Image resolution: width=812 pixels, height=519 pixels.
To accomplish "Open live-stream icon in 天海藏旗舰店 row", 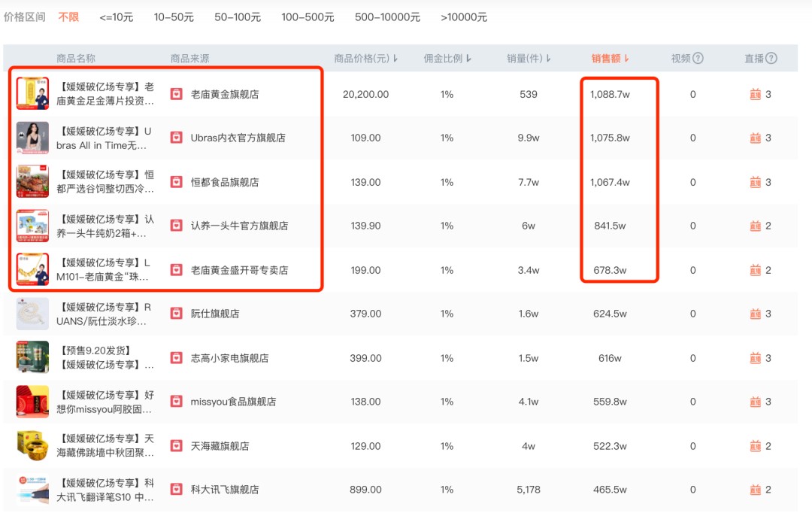I will tap(756, 447).
